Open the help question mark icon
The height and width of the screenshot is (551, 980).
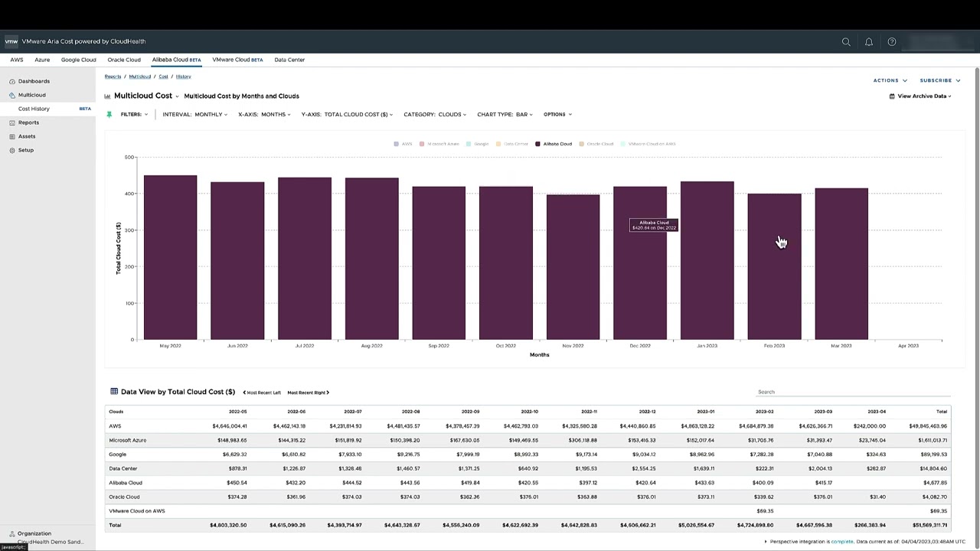coord(892,41)
